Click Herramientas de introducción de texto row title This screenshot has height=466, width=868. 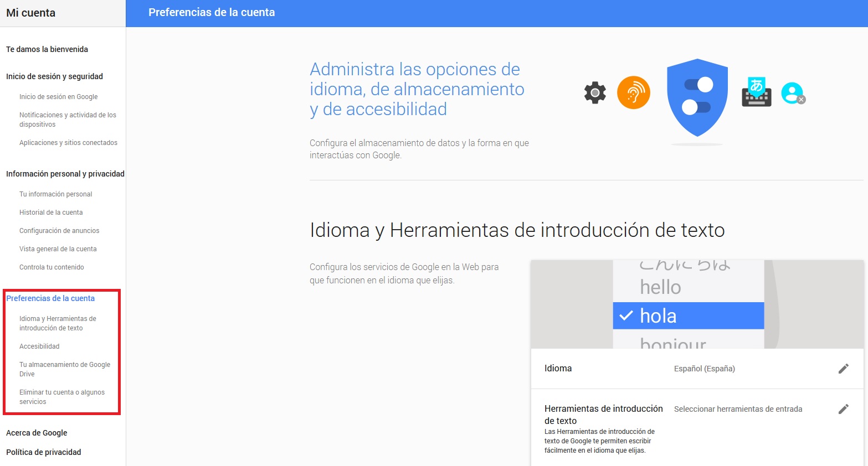(x=603, y=415)
